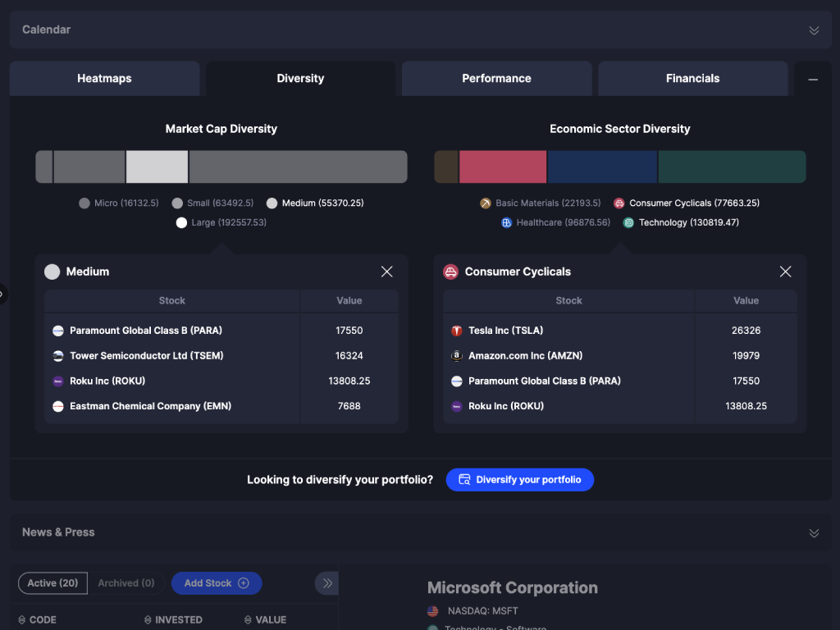Expand the Calendar section chevron
Viewport: 840px width, 630px height.
(x=814, y=30)
